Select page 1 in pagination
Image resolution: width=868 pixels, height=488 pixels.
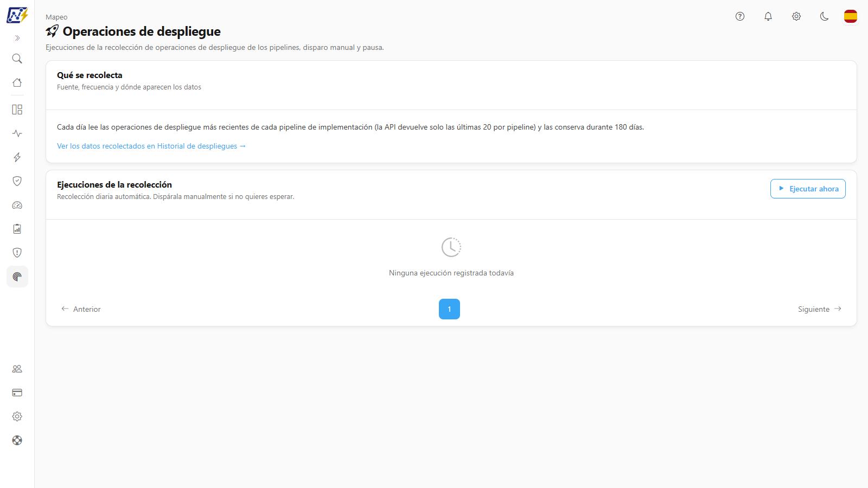point(449,309)
